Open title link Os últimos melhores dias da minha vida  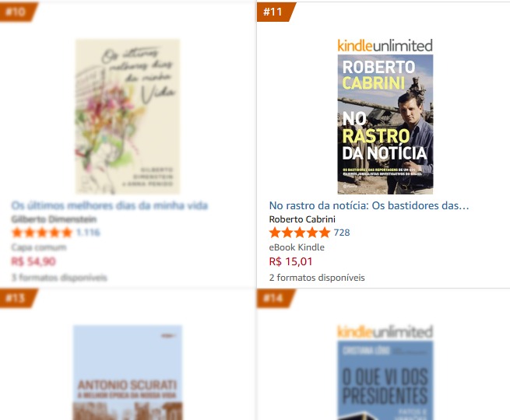point(110,205)
